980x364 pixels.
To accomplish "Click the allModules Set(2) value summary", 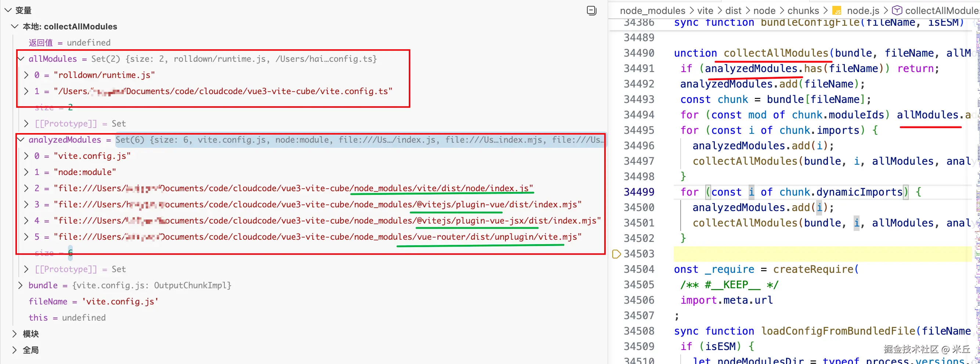I will click(234, 58).
